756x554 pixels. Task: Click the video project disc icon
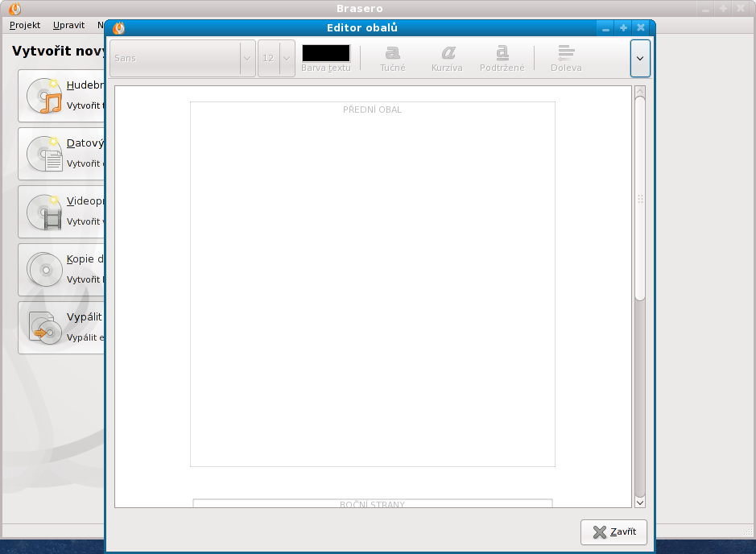point(43,212)
